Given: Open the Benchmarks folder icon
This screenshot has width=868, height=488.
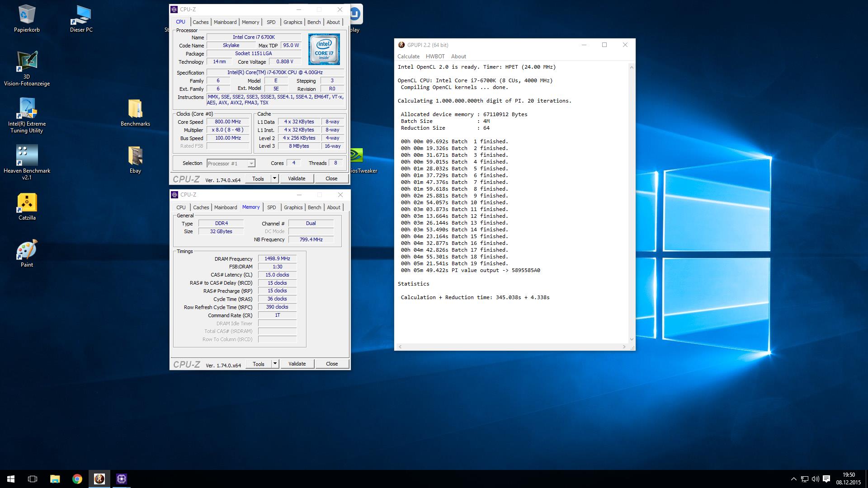Looking at the screenshot, I should (135, 113).
